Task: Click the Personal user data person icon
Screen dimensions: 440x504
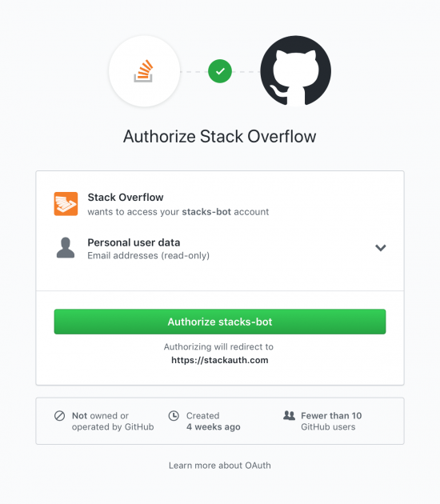Action: (x=66, y=247)
